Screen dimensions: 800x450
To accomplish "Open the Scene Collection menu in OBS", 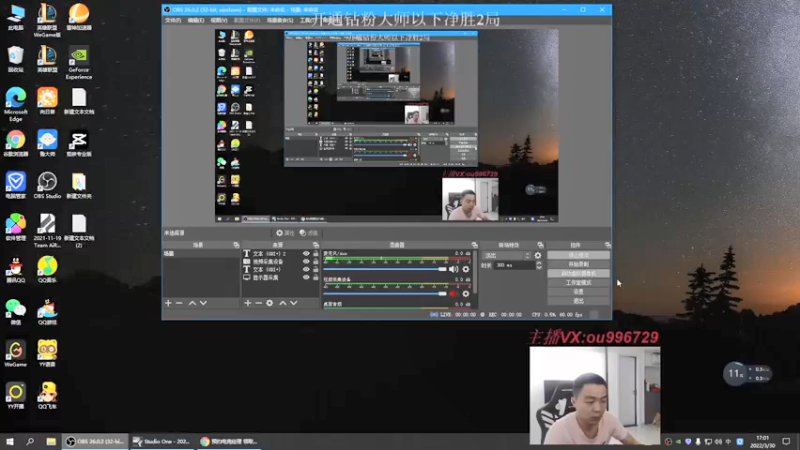I will coord(280,20).
